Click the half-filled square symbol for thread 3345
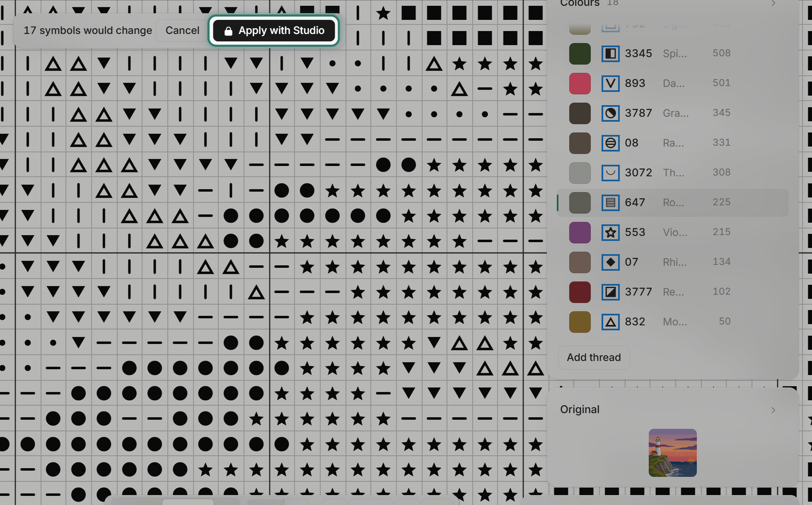 [x=610, y=53]
